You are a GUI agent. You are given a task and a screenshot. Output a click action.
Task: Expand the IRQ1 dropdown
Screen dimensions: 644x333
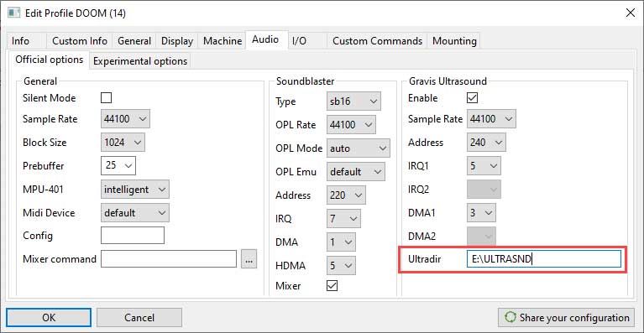coord(484,166)
